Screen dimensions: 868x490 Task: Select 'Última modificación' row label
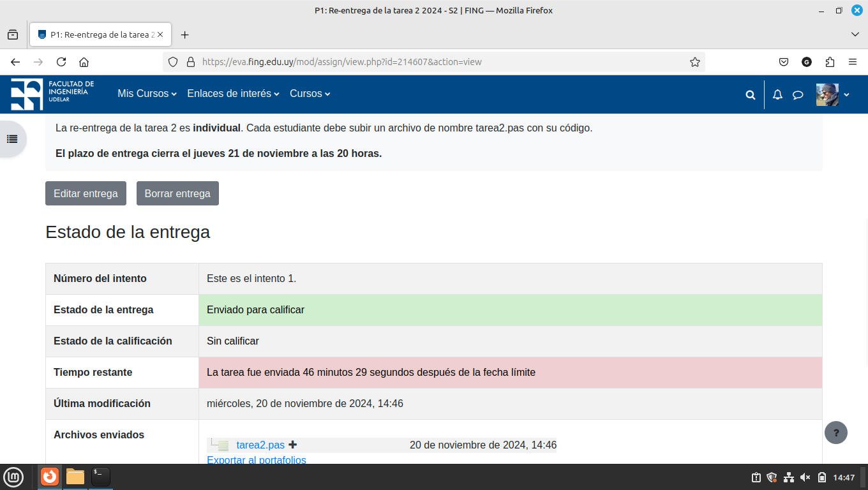click(x=102, y=403)
